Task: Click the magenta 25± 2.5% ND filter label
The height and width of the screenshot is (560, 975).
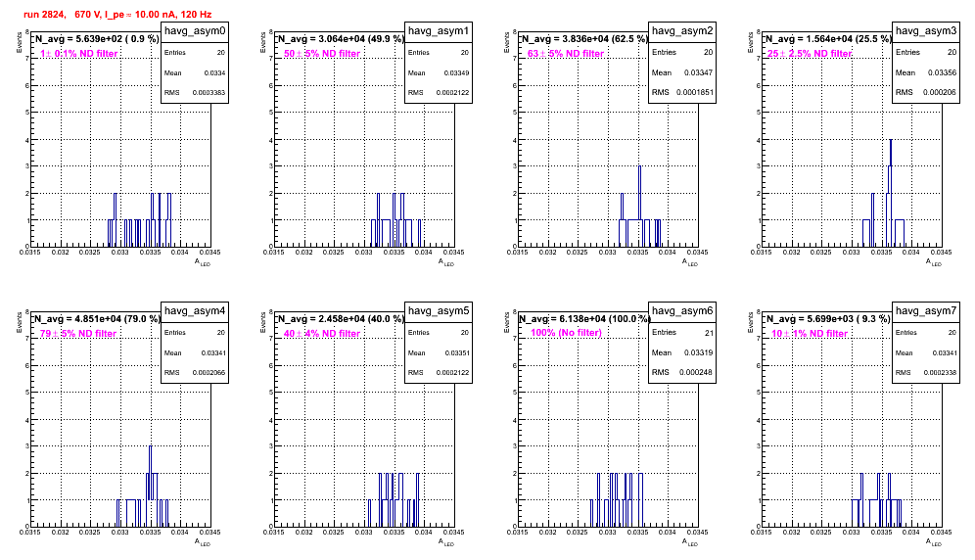Action: point(810,54)
